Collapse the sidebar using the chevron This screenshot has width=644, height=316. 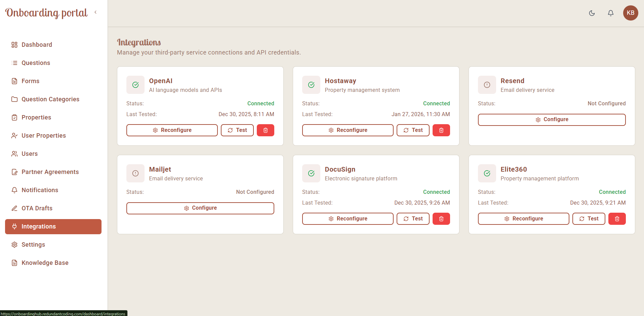click(95, 12)
